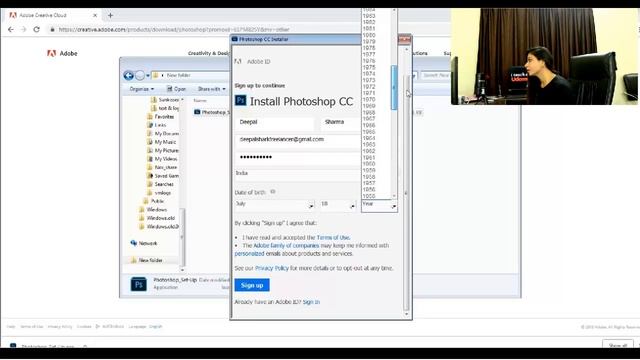Select Saved Games folder in Explorer tree

pyautogui.click(x=163, y=176)
